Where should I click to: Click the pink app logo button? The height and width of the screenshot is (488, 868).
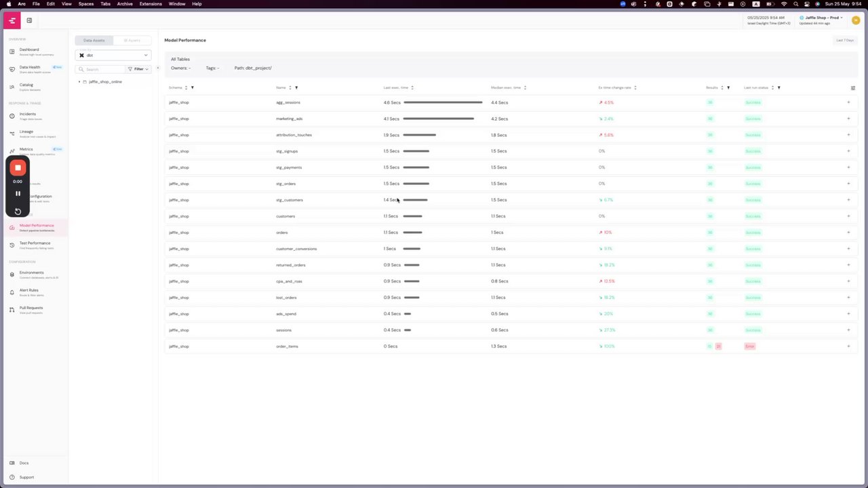12,20
